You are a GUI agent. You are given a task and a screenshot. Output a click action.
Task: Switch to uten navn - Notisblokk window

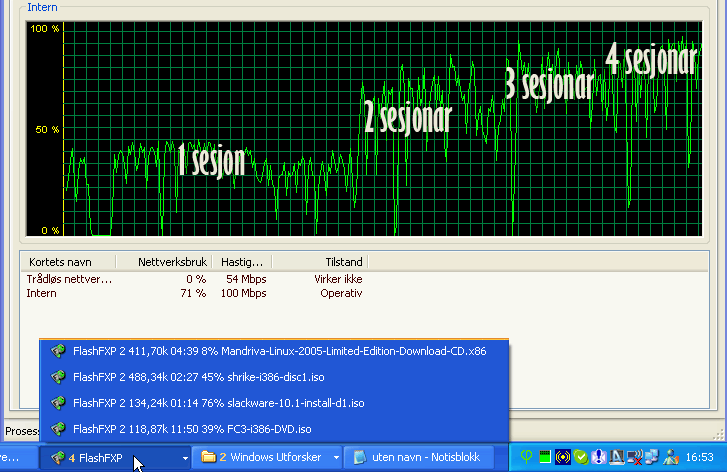click(419, 458)
